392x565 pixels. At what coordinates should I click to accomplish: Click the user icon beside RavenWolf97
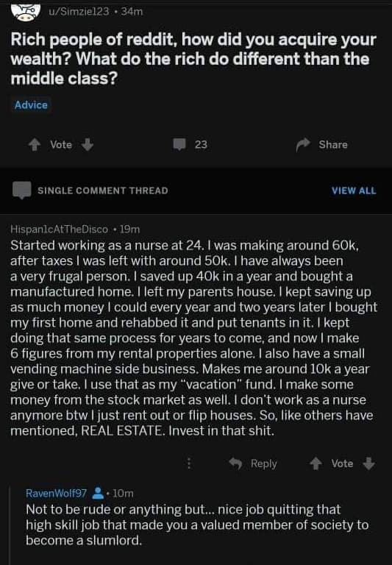point(98,493)
